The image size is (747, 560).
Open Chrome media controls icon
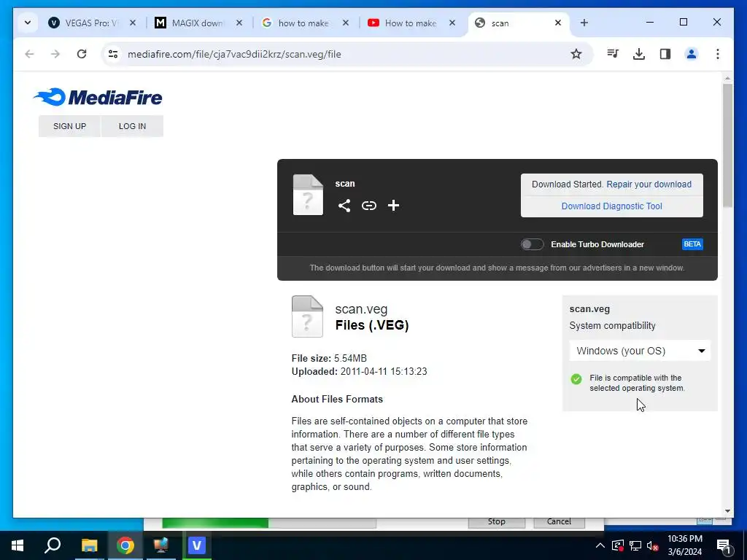[613, 54]
